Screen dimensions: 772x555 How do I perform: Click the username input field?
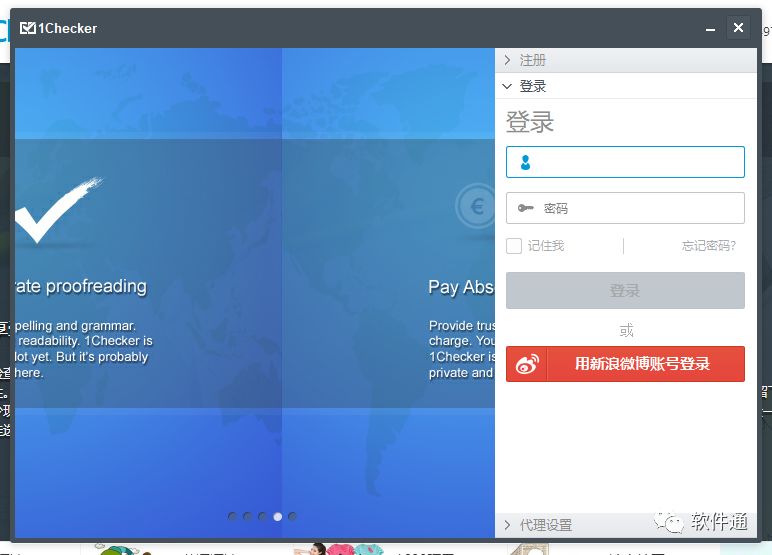(625, 162)
